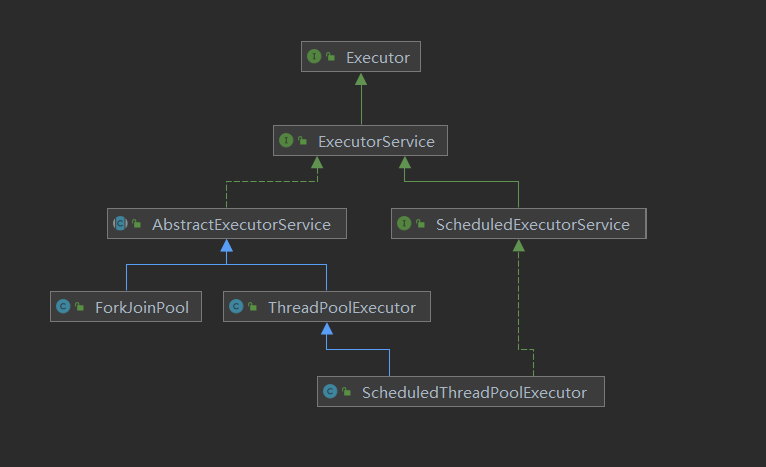Click the lock icon beside ScheduledThreadPoolExecutor
Viewport: 766px width, 467px height.
click(x=347, y=392)
